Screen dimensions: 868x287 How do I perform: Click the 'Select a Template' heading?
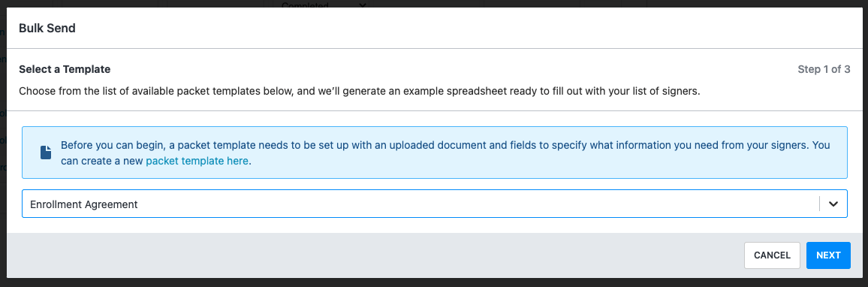(x=65, y=69)
